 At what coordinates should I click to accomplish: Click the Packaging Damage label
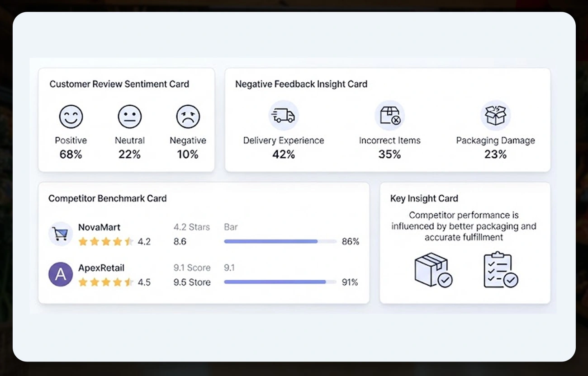point(495,141)
